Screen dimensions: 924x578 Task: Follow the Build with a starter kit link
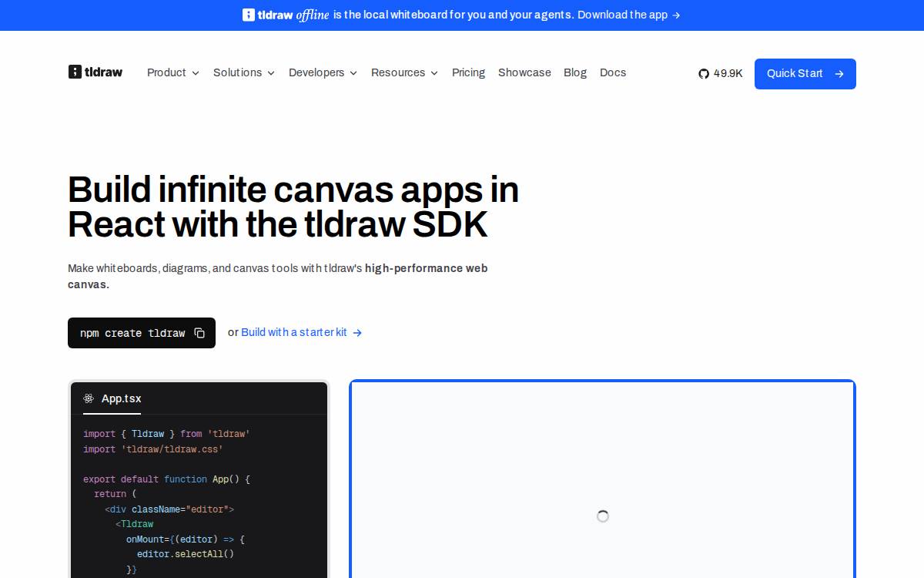pos(302,332)
